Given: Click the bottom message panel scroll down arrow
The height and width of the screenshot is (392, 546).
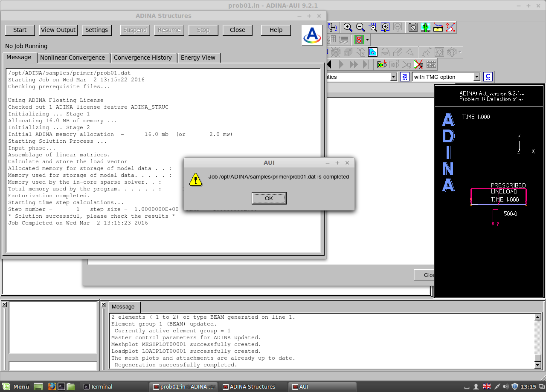Looking at the screenshot, I should (x=538, y=365).
